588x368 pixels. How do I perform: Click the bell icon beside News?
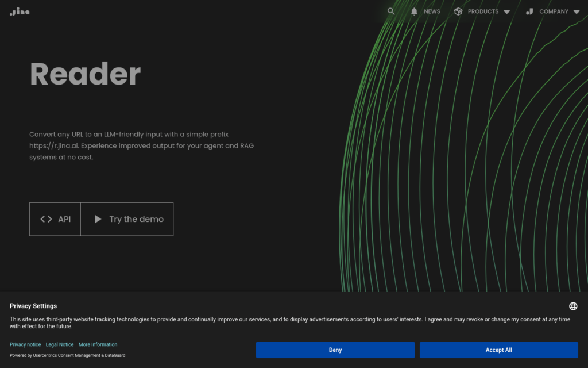(x=414, y=11)
